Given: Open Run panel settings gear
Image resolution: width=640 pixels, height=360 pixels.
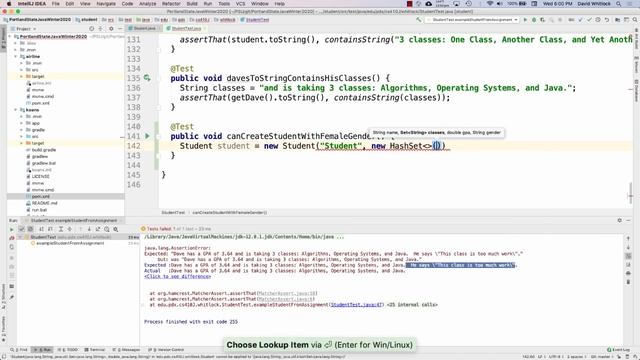Looking at the screenshot, I should 620,220.
